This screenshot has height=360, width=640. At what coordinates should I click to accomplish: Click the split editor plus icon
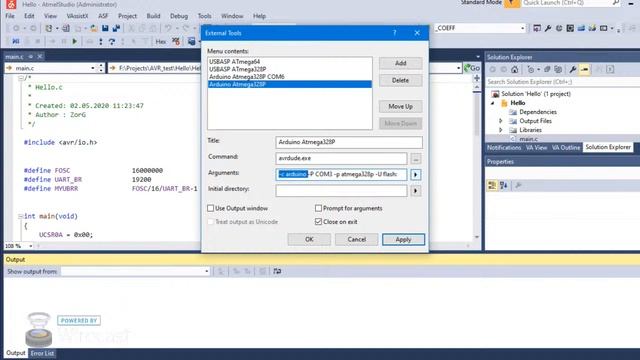point(476,78)
